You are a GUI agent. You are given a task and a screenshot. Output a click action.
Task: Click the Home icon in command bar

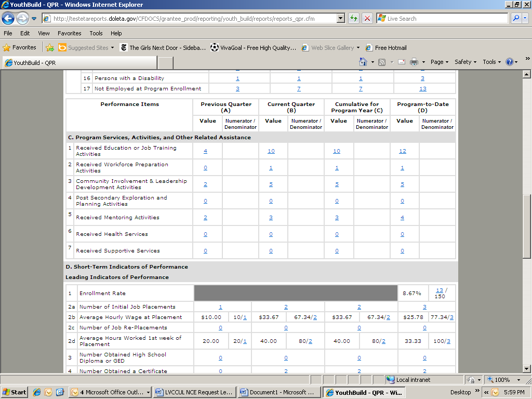tap(363, 62)
